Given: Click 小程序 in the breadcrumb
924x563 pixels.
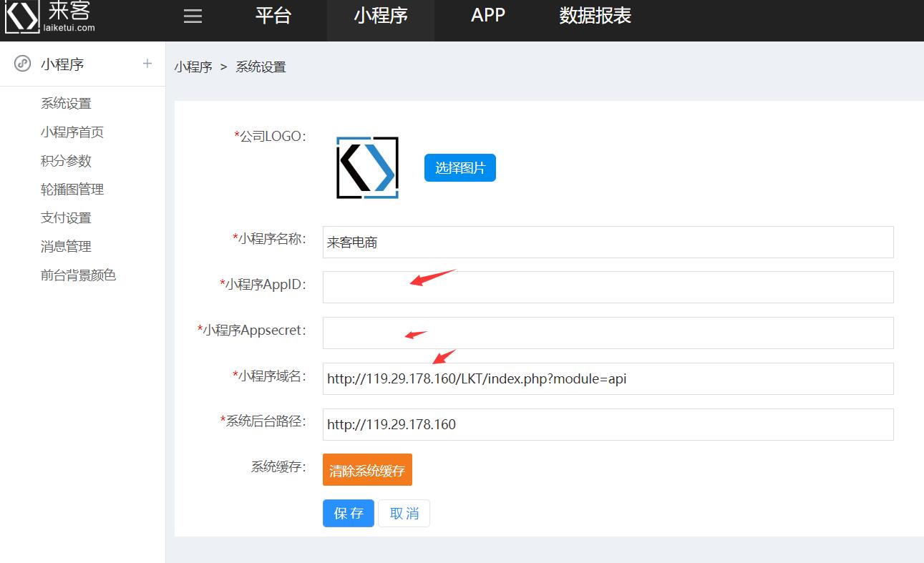Looking at the screenshot, I should pyautogui.click(x=193, y=67).
